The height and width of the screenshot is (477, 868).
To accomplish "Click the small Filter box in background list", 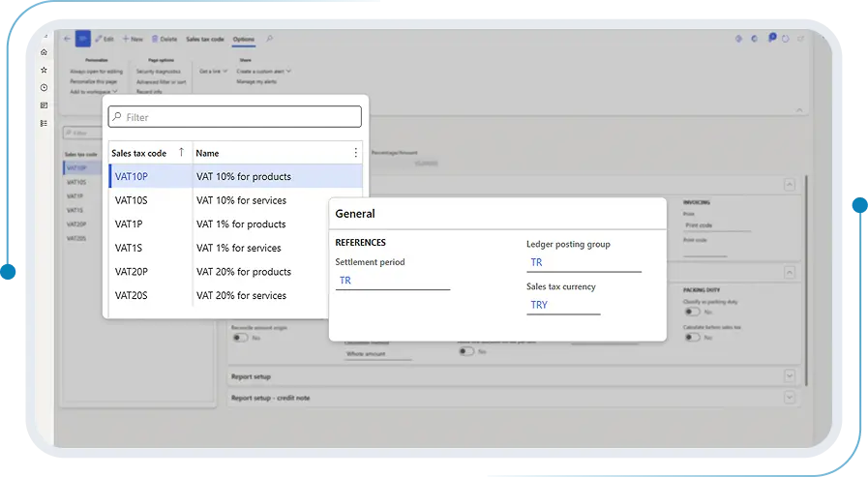I will pyautogui.click(x=82, y=133).
